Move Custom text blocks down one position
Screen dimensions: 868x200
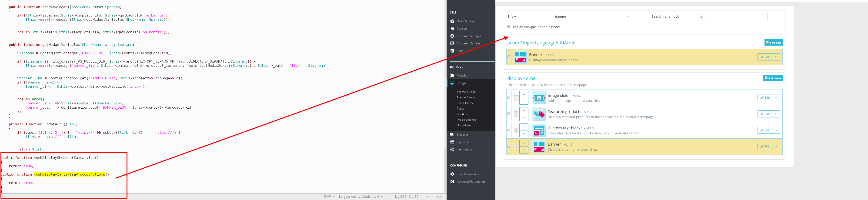(524, 133)
